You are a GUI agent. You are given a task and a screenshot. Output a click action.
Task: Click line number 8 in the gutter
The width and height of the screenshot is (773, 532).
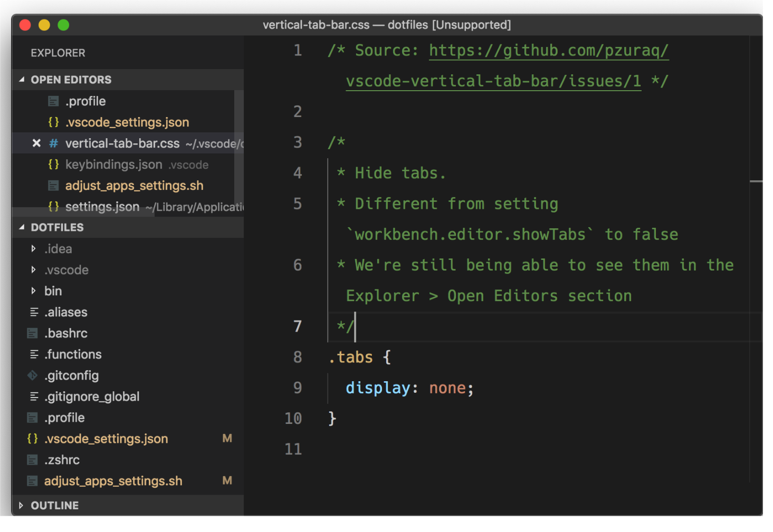coord(298,357)
